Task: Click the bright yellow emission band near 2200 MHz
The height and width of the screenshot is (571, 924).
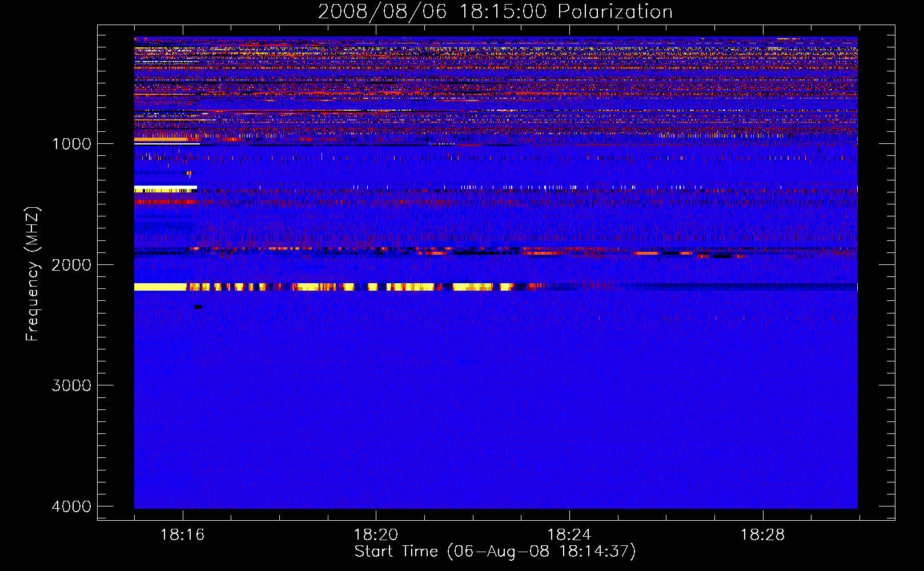Action: [x=324, y=287]
